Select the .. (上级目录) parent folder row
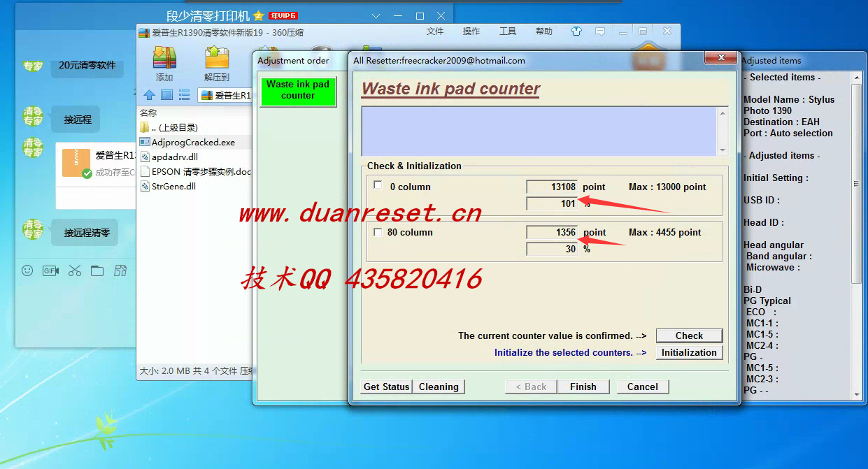 tap(194, 127)
